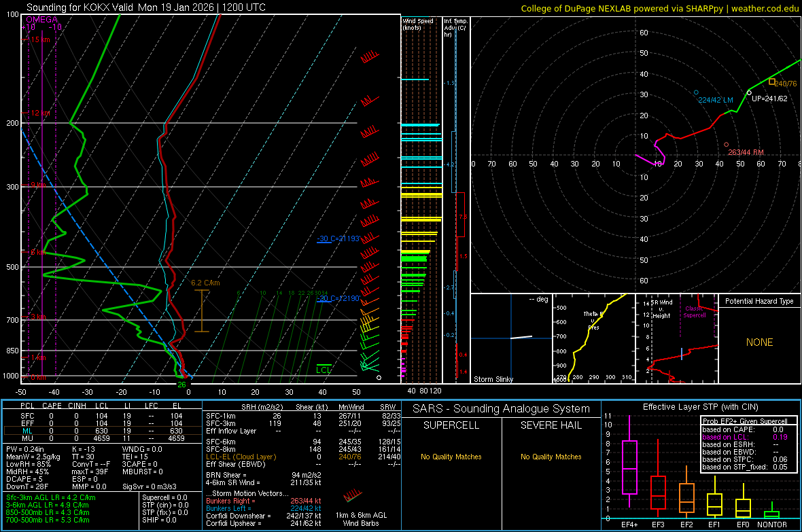Click the 'Corfidi Downshear =' entry
The image size is (802, 532).
[264, 516]
